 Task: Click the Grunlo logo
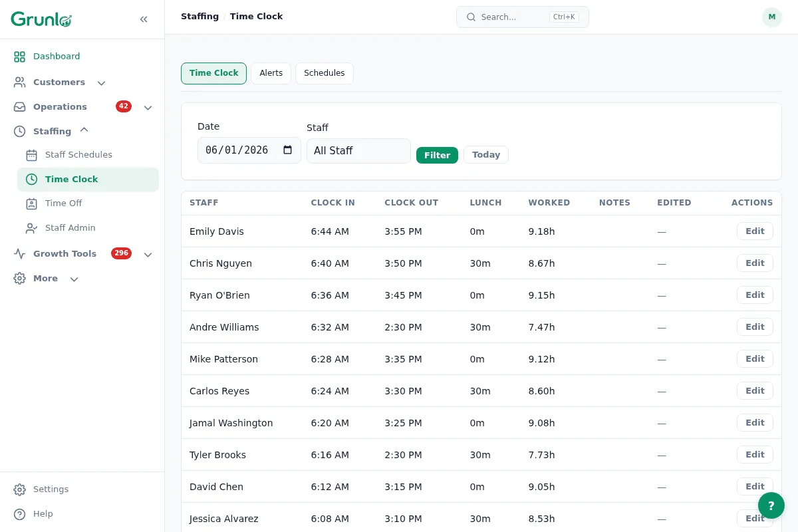[41, 19]
